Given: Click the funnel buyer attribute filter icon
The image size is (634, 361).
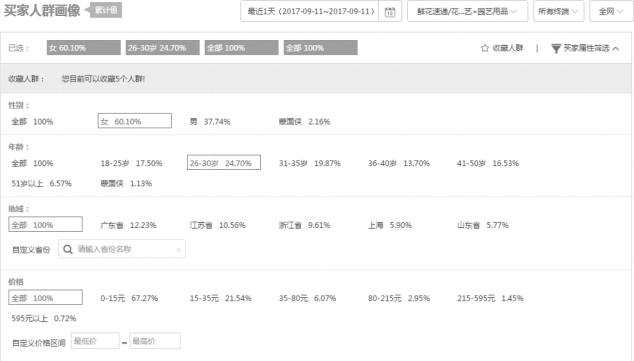Looking at the screenshot, I should click(556, 49).
